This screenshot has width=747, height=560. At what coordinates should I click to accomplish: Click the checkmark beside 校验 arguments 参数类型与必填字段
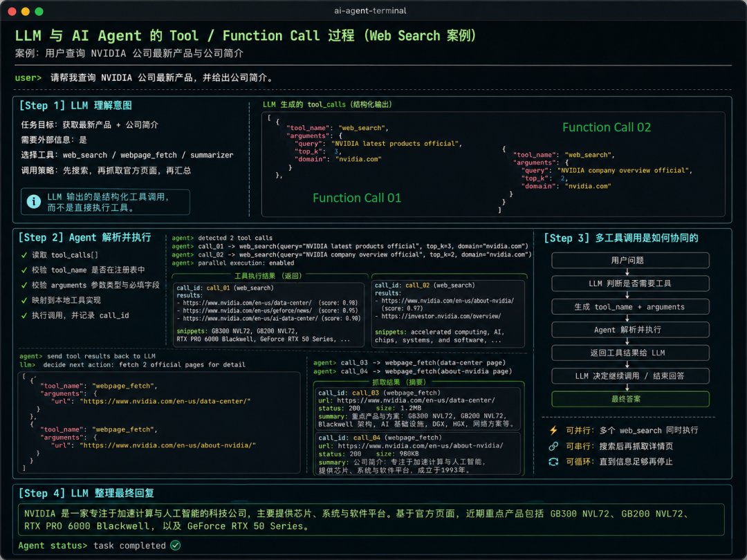pyautogui.click(x=24, y=286)
